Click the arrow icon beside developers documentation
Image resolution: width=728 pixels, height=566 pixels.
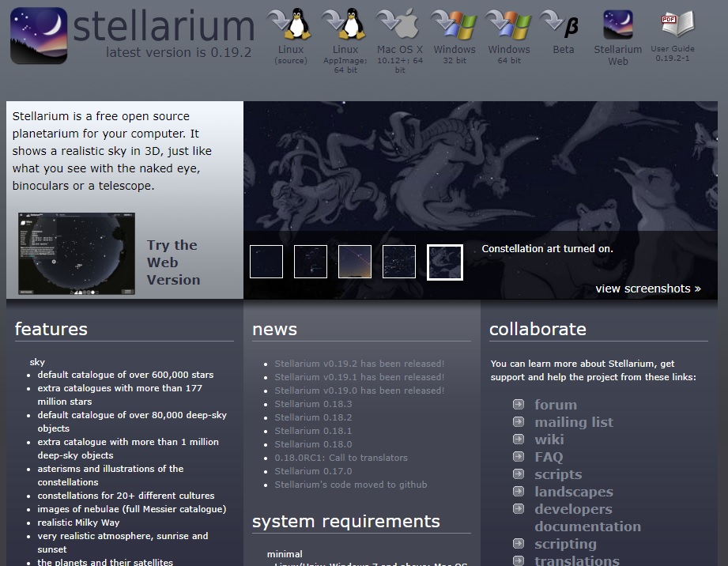click(x=519, y=509)
